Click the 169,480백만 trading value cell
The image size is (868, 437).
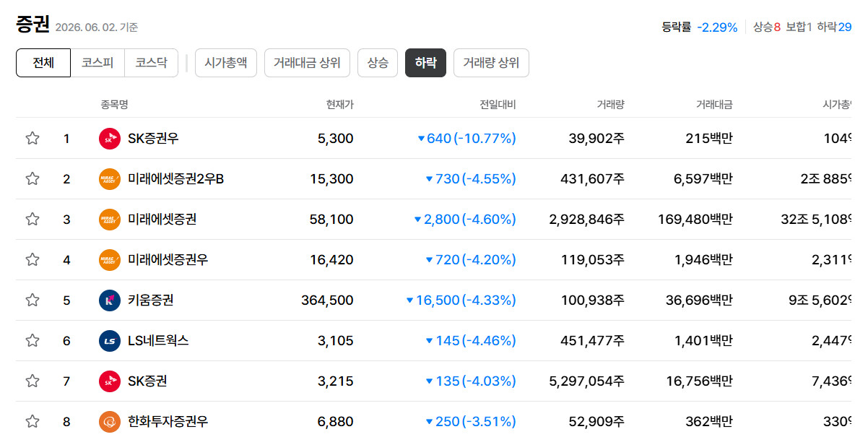click(x=695, y=219)
